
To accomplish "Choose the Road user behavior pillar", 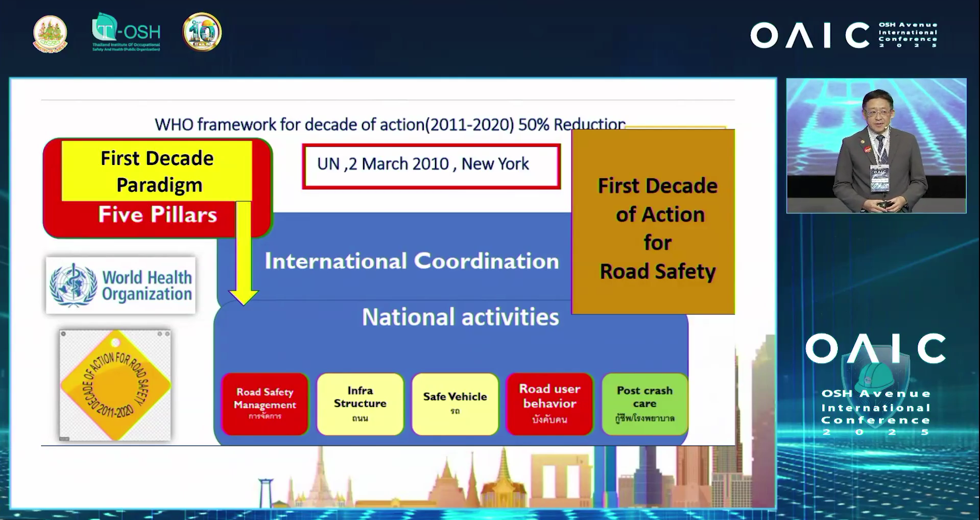I will pos(549,404).
